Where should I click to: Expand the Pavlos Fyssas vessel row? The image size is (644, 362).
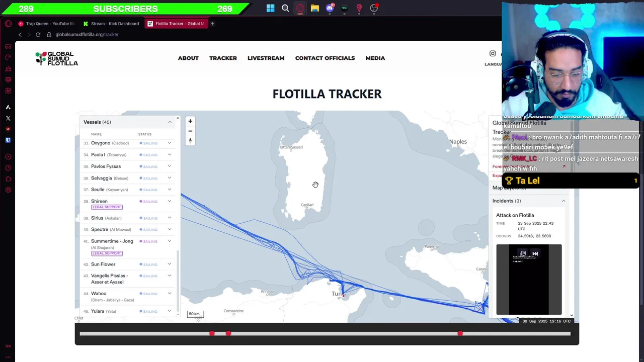point(170,166)
